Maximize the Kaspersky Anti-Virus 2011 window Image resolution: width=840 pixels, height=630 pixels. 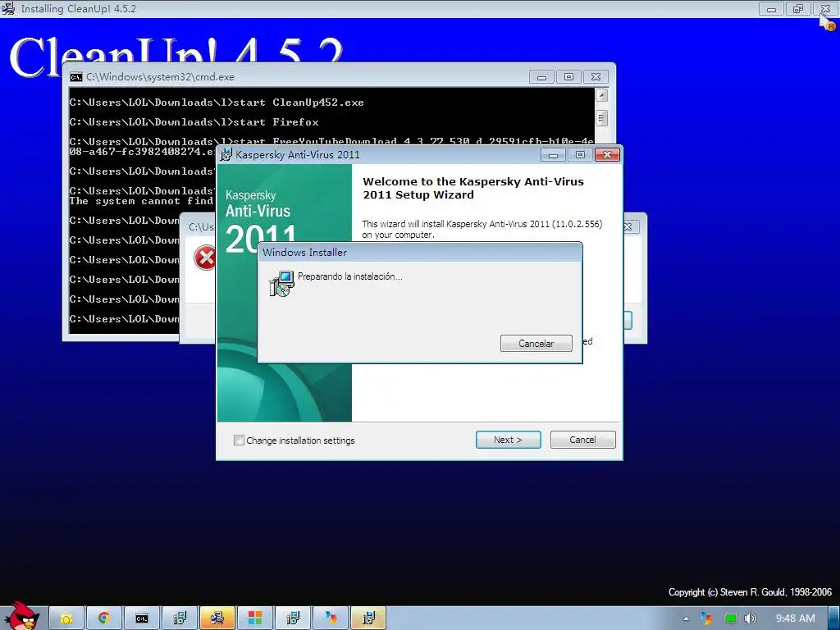click(580, 155)
